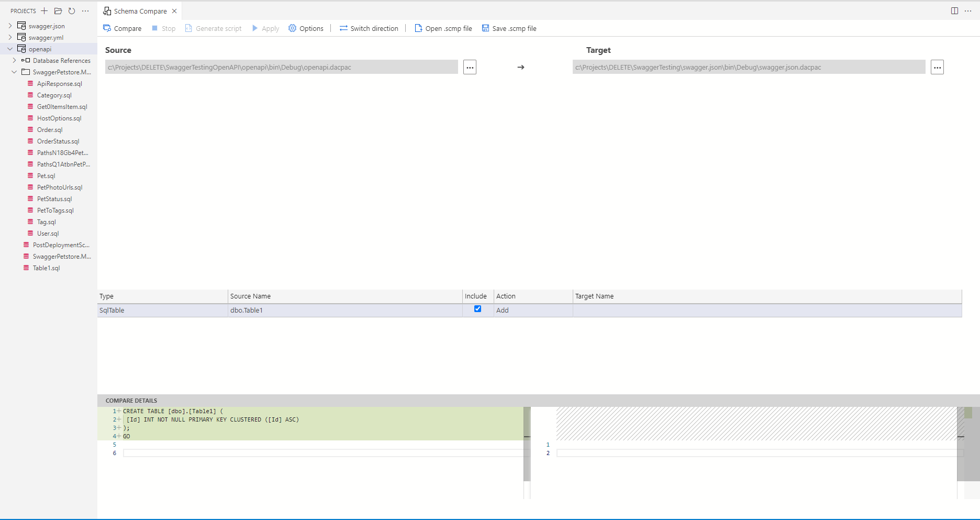Screen dimensions: 980x520
Task: Click the Target Name column header
Action: coord(767,296)
